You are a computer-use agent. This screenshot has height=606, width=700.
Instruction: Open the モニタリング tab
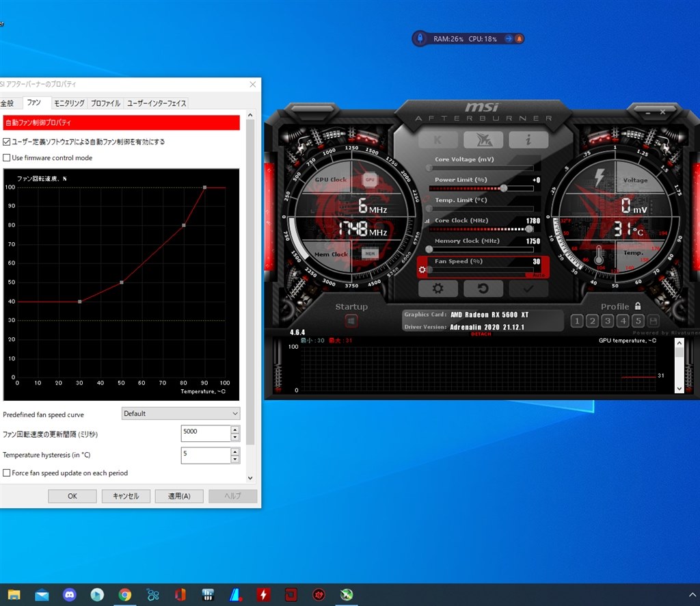coord(69,103)
